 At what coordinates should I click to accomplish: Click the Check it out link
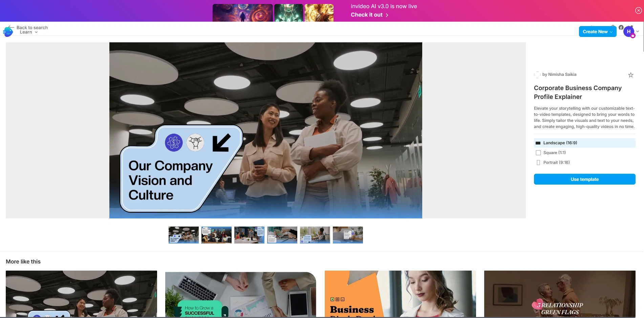[x=369, y=15]
